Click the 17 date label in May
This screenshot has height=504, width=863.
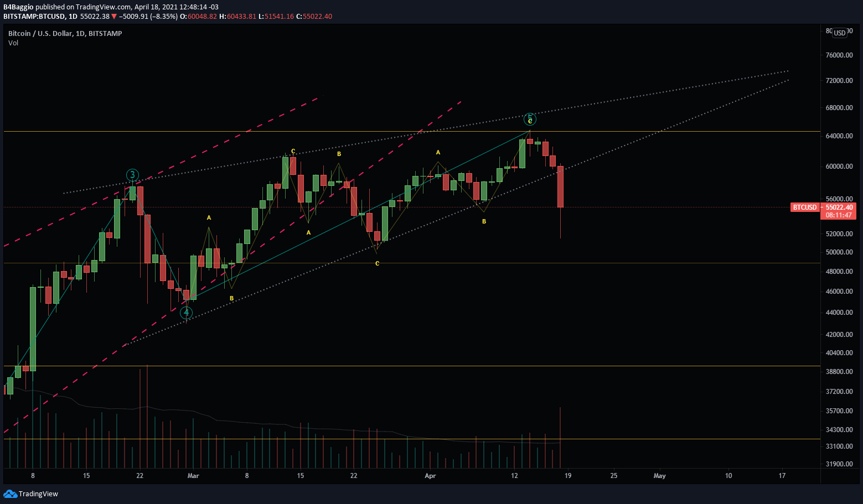point(782,476)
